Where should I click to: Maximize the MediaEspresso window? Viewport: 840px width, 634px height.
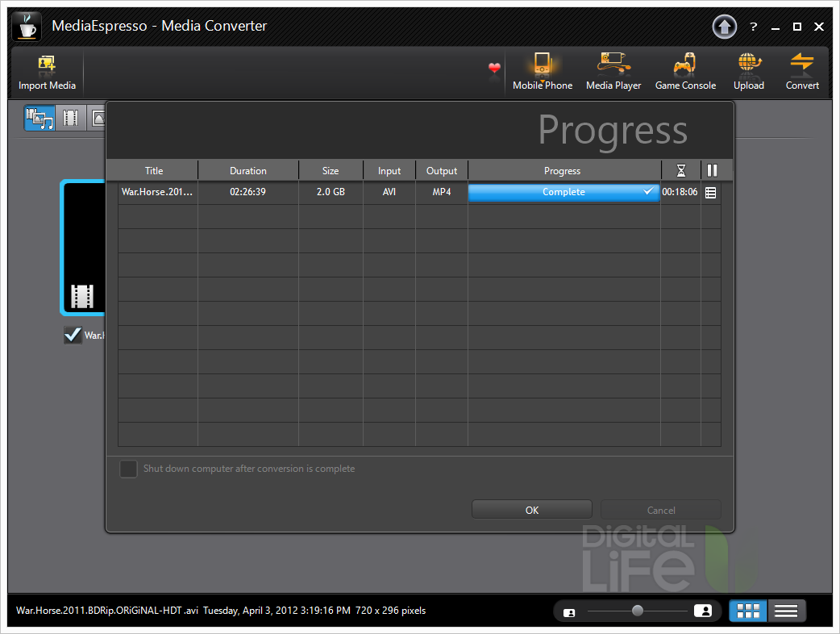click(797, 27)
